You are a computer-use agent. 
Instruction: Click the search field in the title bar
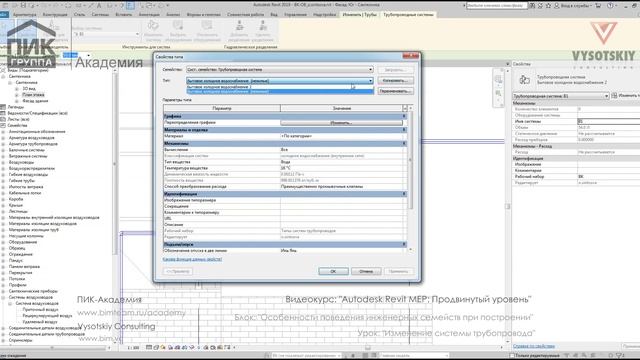pos(496,6)
